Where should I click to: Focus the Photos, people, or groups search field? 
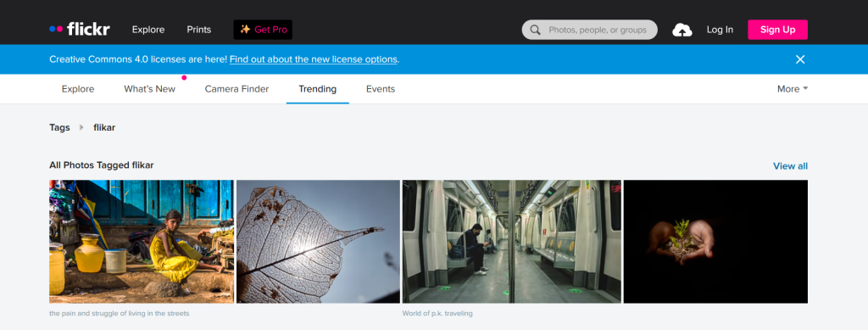(x=590, y=30)
